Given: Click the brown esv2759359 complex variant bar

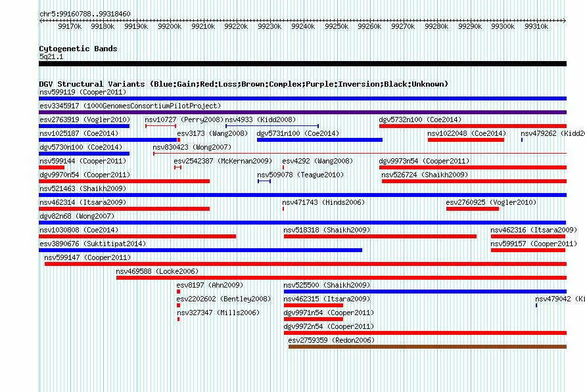Looking at the screenshot, I should coord(427,347).
